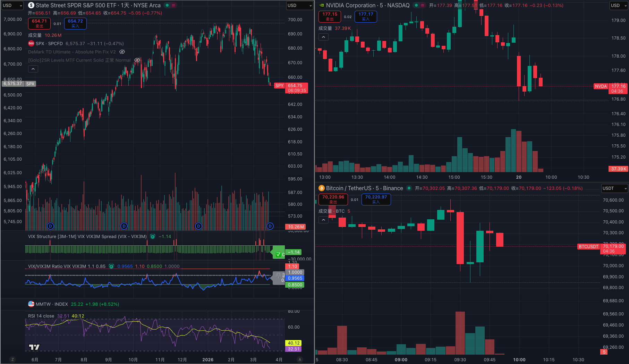Viewport: 629px width, 364px height.
Task: Click the green -1.14 VIX spread scale label
Action: click(294, 252)
